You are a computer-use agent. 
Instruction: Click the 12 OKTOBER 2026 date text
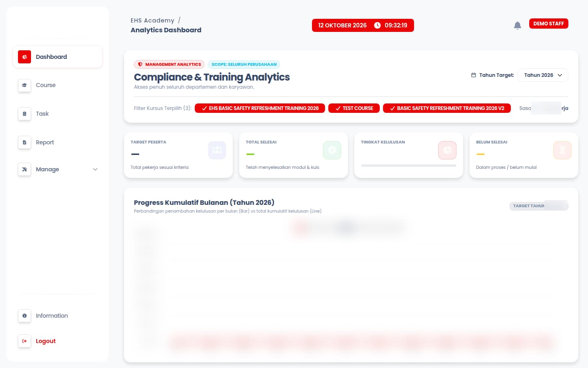[342, 25]
